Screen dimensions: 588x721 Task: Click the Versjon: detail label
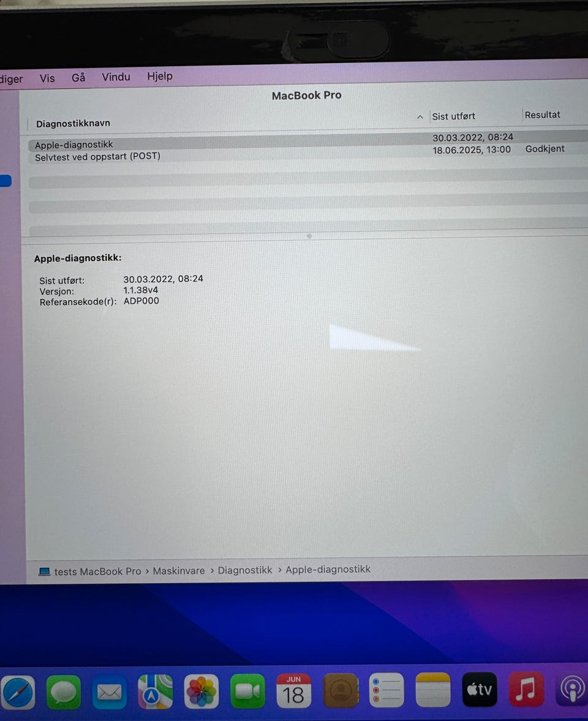pos(56,292)
